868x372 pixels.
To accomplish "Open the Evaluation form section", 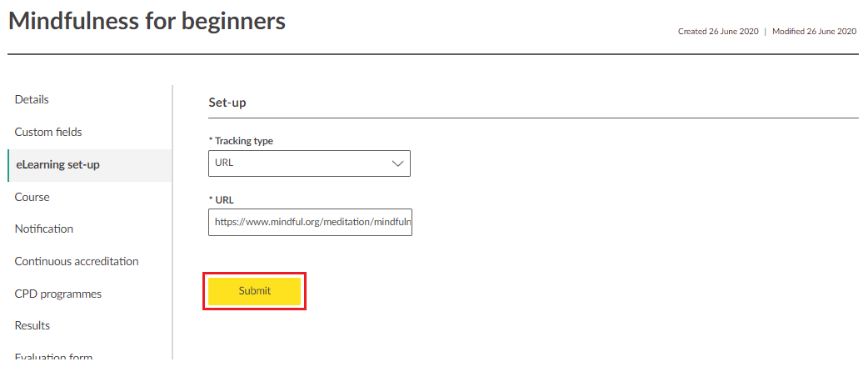I will (x=53, y=357).
